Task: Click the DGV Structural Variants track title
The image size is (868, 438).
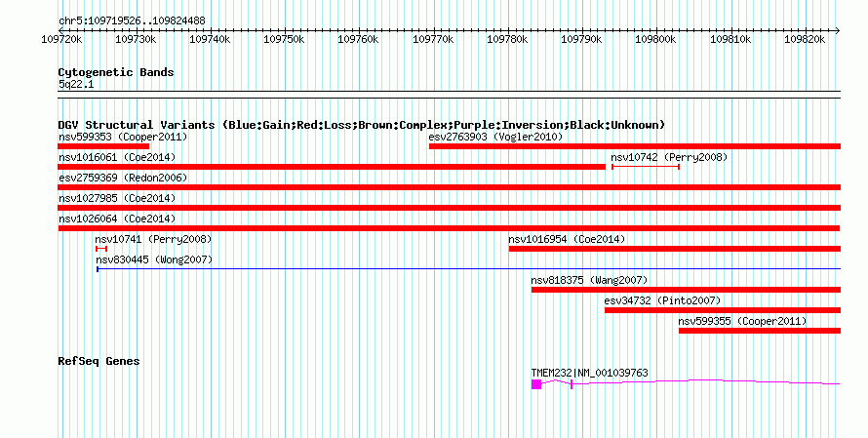Action: 361,125
